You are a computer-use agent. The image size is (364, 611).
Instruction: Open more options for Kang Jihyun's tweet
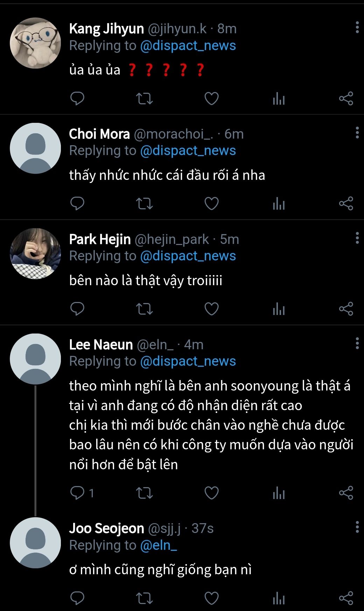[357, 27]
